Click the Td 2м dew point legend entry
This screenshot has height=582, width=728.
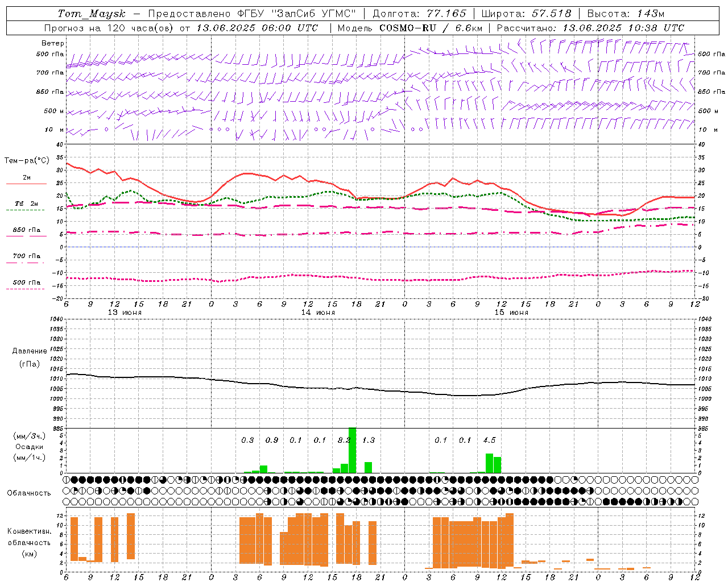click(27, 203)
